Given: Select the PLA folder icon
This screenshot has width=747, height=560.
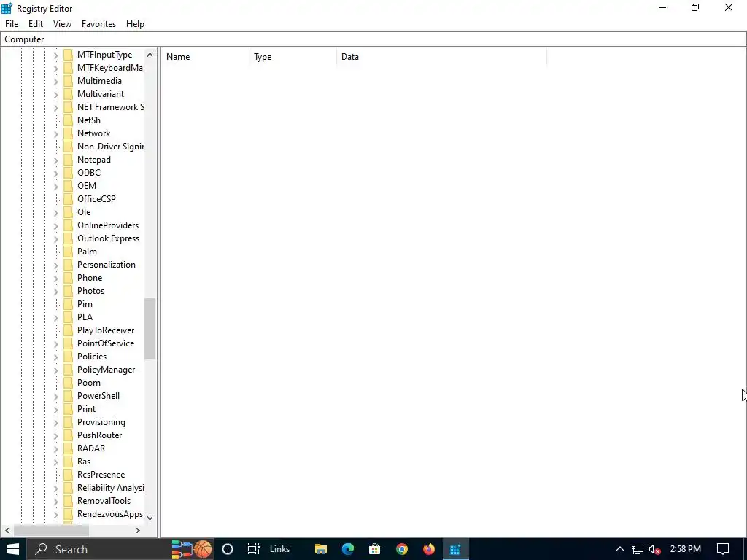Looking at the screenshot, I should pos(69,317).
